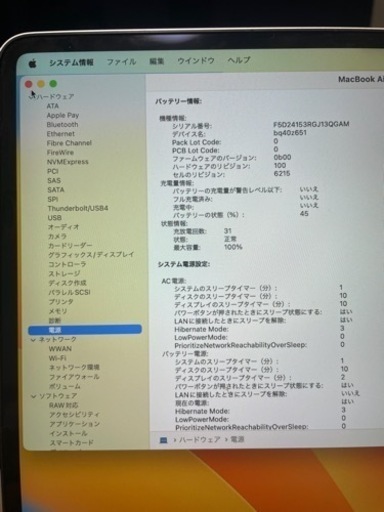
Task: Open the 編集 menu
Action: tap(157, 61)
